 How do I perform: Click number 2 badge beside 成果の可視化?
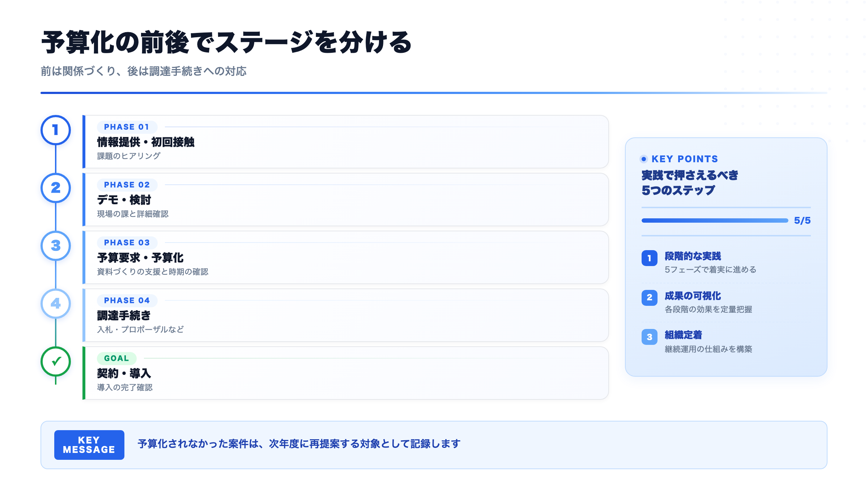point(650,297)
